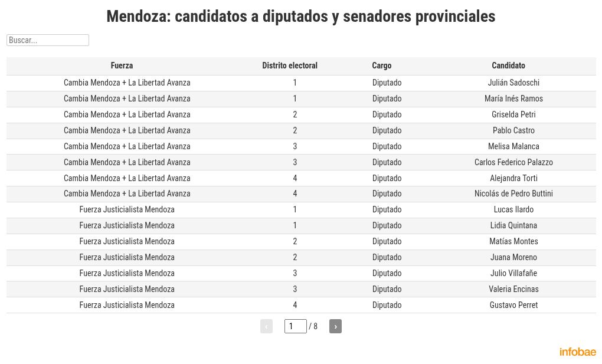Click the page number input box
The height and width of the screenshot is (364, 602).
pos(295,326)
